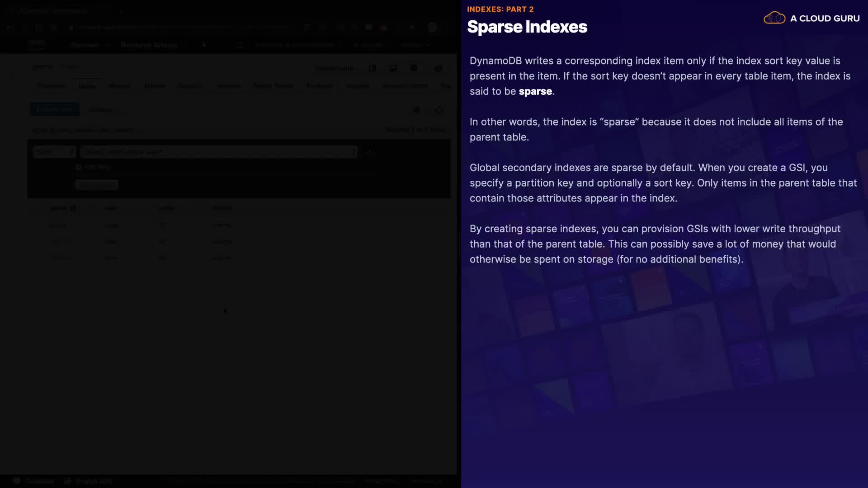Click the Create item button
The image size is (868, 488).
click(x=54, y=109)
